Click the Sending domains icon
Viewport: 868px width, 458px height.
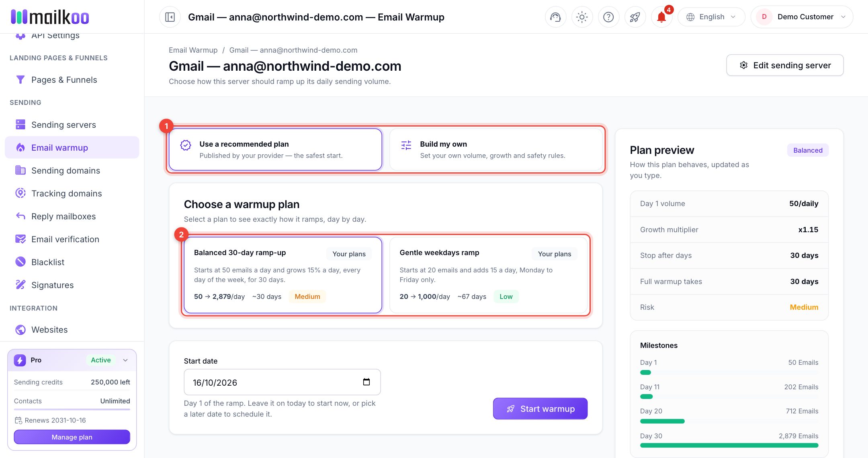coord(20,170)
